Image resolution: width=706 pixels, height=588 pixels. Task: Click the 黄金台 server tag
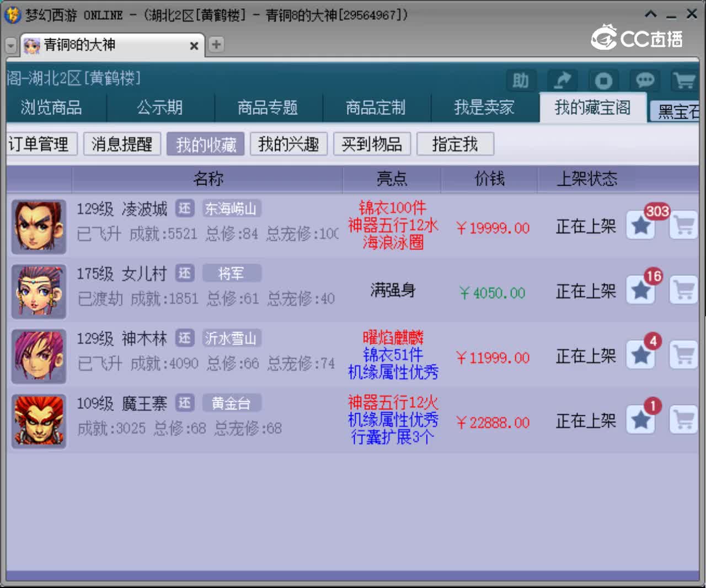231,403
